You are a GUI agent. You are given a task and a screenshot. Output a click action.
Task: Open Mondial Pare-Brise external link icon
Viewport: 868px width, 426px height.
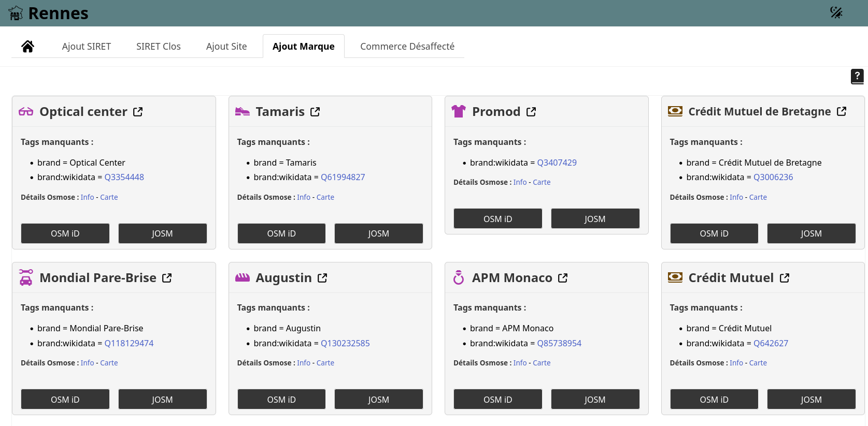click(167, 278)
